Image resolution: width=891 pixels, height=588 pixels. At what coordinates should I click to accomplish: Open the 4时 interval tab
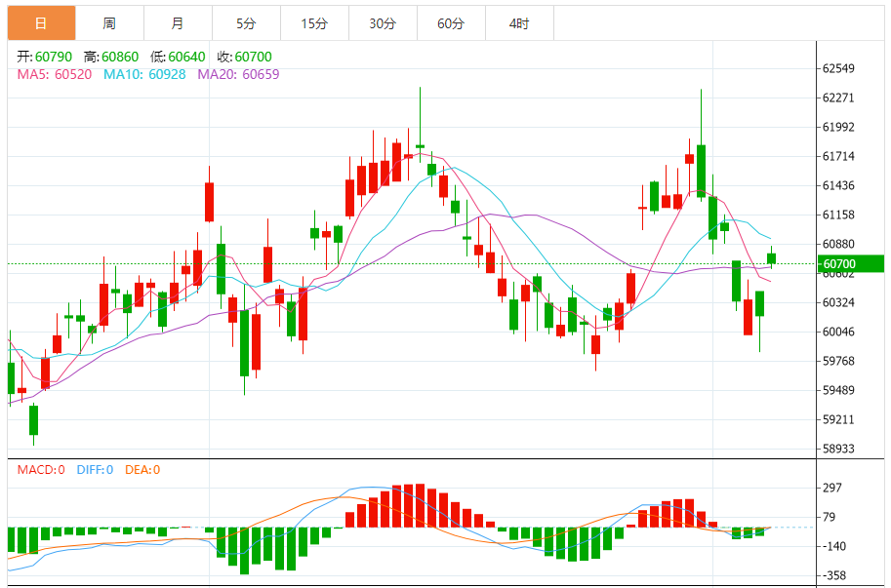click(x=519, y=23)
